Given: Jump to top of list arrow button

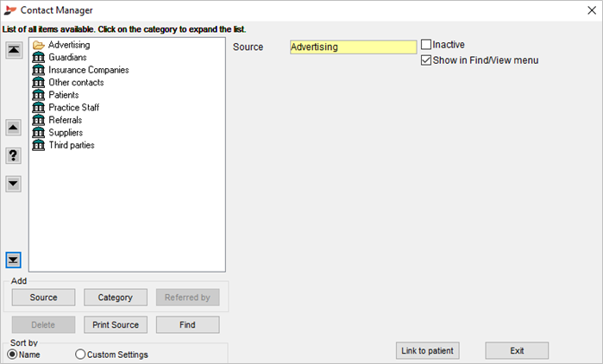Looking at the screenshot, I should point(14,50).
